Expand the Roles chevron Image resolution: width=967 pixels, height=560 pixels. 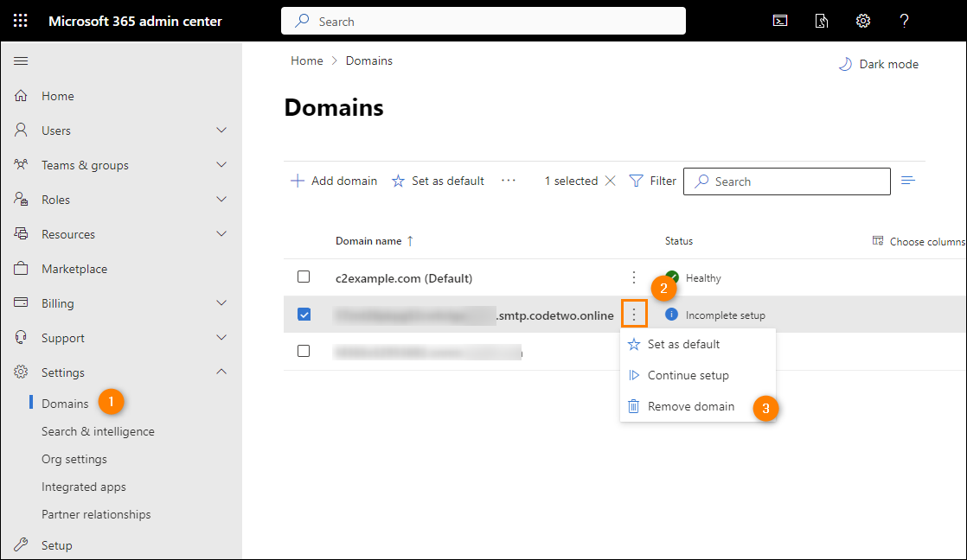tap(221, 199)
